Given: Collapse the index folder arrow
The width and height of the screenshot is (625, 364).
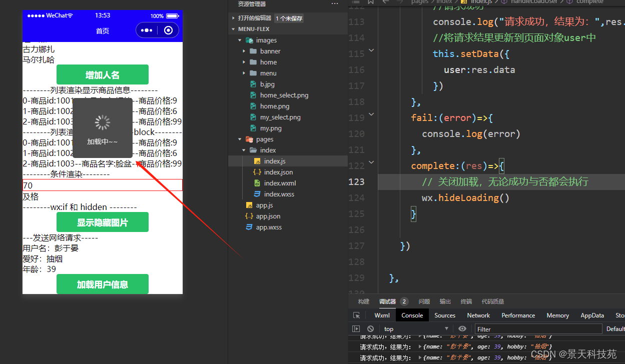Looking at the screenshot, I should point(244,150).
